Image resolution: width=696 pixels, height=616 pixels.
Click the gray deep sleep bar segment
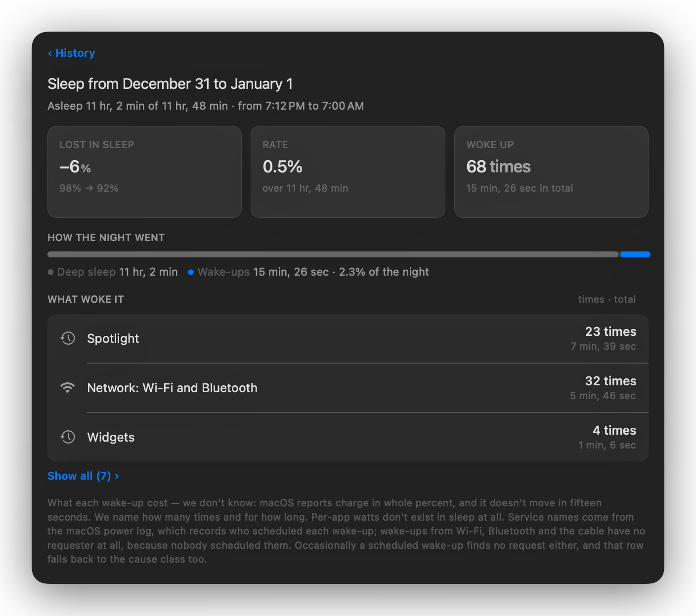[x=333, y=254]
